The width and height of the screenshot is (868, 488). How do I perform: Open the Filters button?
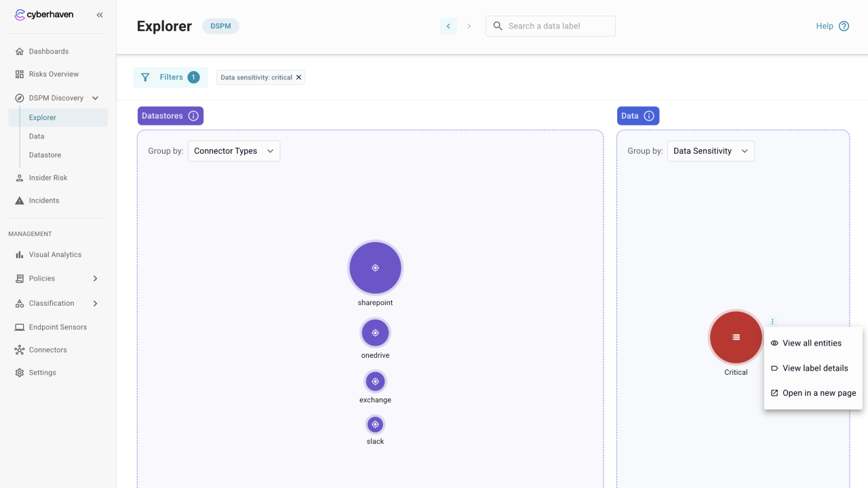click(x=170, y=77)
